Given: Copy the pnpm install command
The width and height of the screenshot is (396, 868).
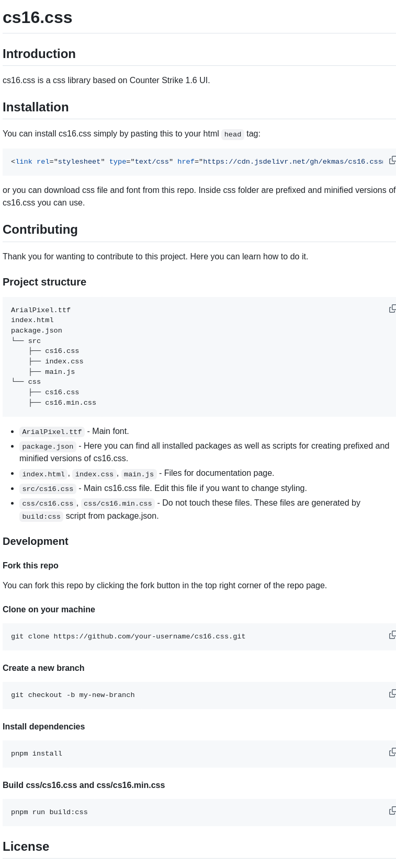Looking at the screenshot, I should coord(392,752).
